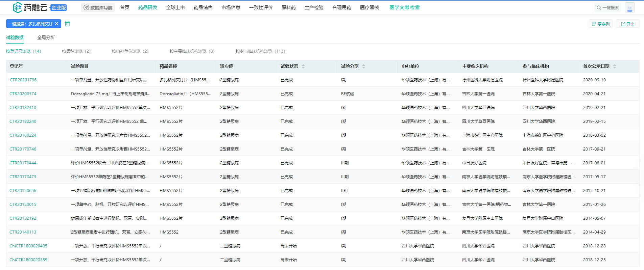Sort table by 试验状态 column arrows
The width and height of the screenshot is (644, 270).
(303, 66)
